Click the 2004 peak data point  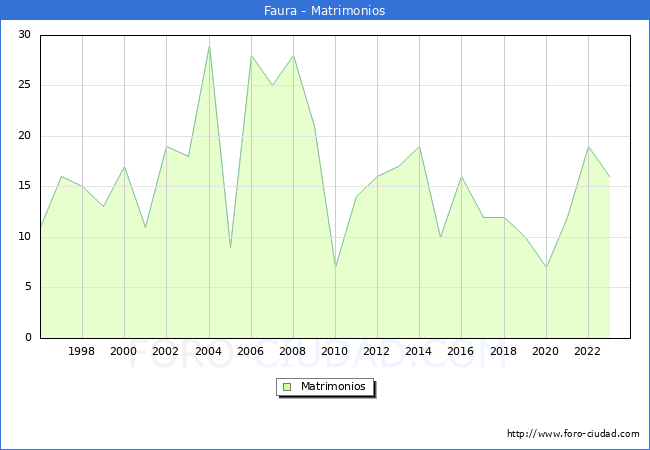(x=209, y=46)
